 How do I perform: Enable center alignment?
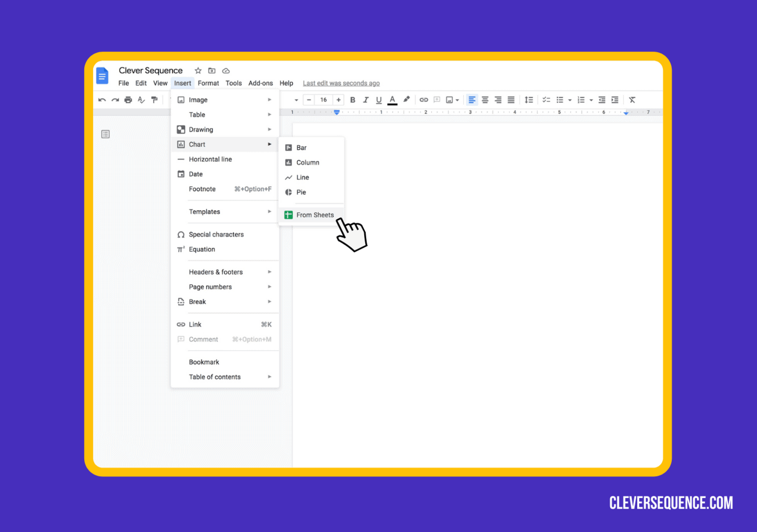click(x=485, y=99)
